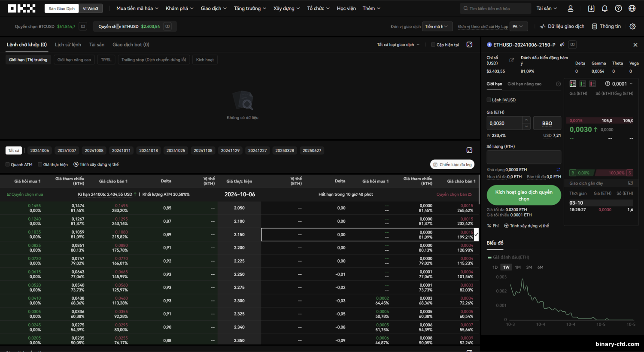Expand the Tất cả loại giao dịch dropdown
The width and height of the screenshot is (644, 352).
[398, 45]
